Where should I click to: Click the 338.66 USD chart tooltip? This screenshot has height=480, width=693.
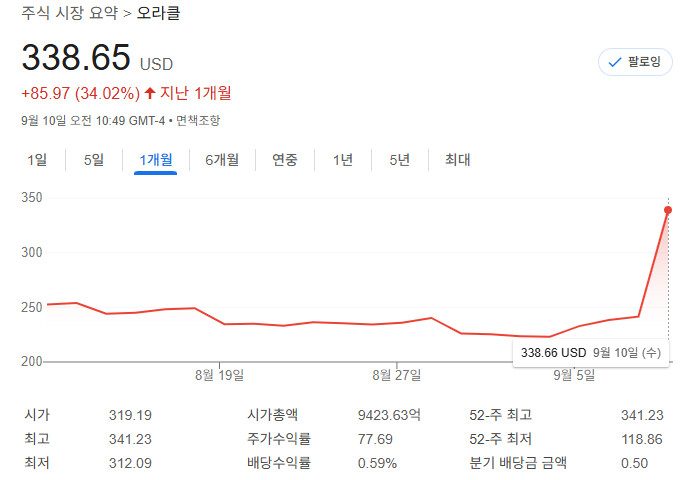pyautogui.click(x=591, y=353)
